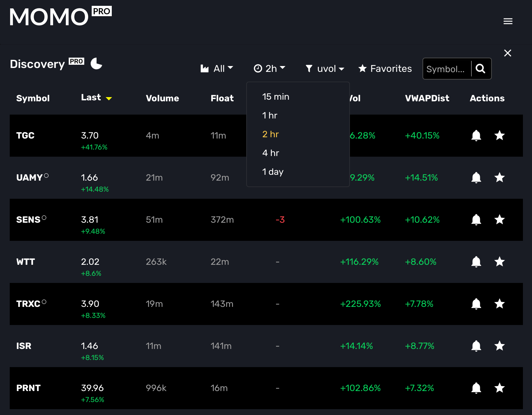Select 2 hr timeframe option
Viewport: 532px width, 415px height.
271,134
